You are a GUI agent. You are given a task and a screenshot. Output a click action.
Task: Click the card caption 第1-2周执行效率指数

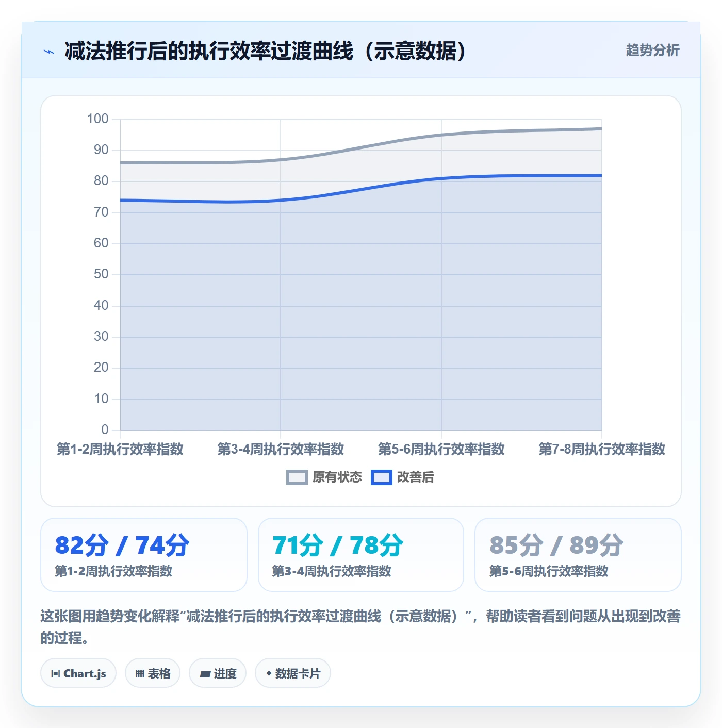point(113,571)
